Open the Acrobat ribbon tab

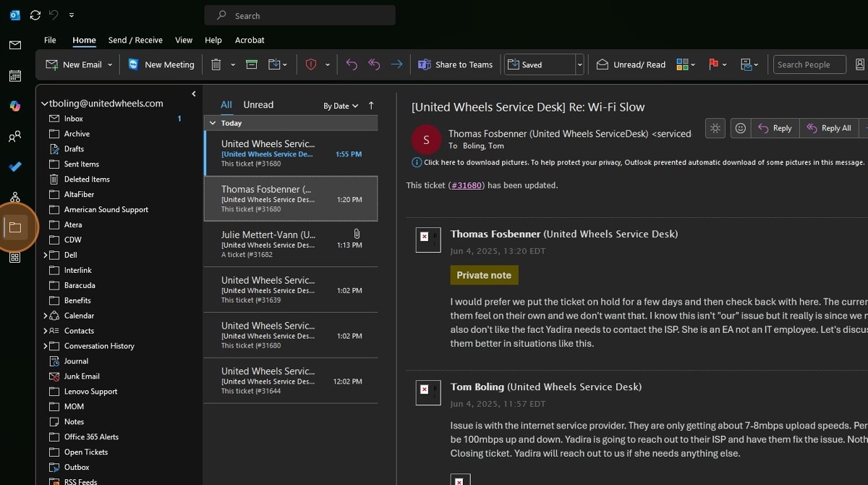click(250, 40)
